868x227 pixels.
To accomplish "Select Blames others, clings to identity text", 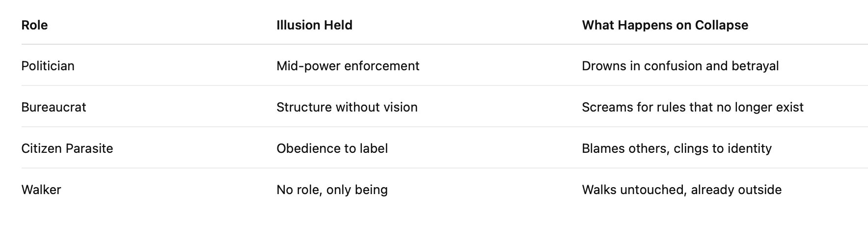I will (677, 148).
